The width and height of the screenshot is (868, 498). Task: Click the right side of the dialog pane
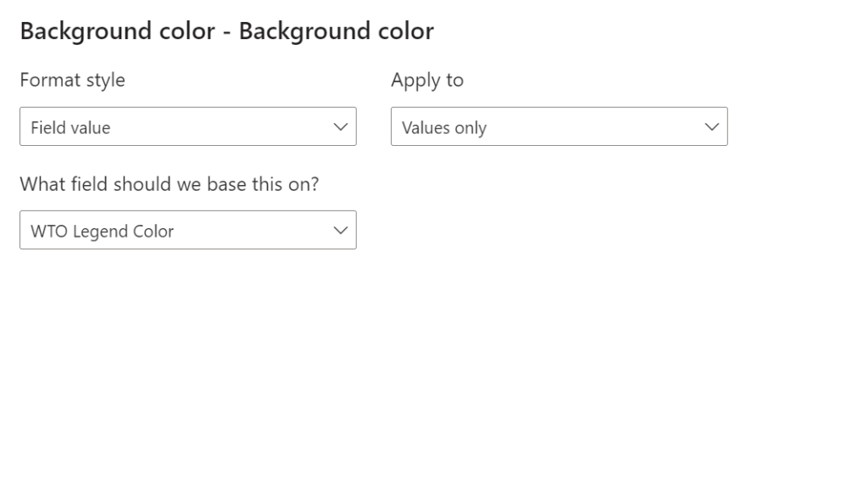click(805, 255)
